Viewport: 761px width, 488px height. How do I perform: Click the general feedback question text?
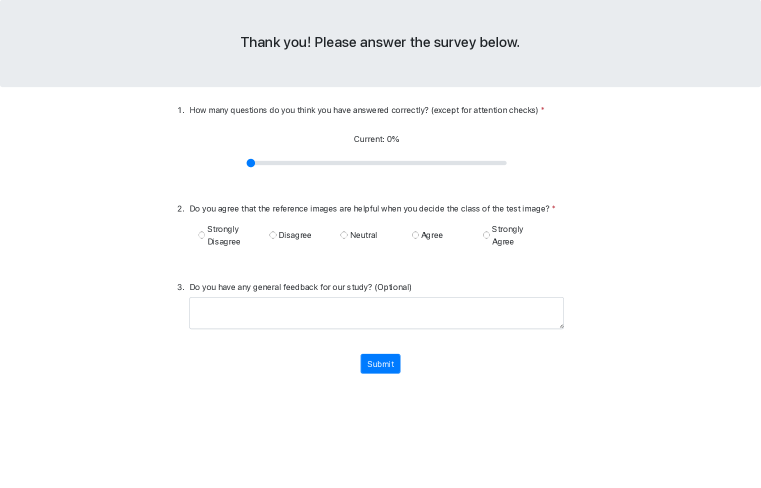(300, 287)
